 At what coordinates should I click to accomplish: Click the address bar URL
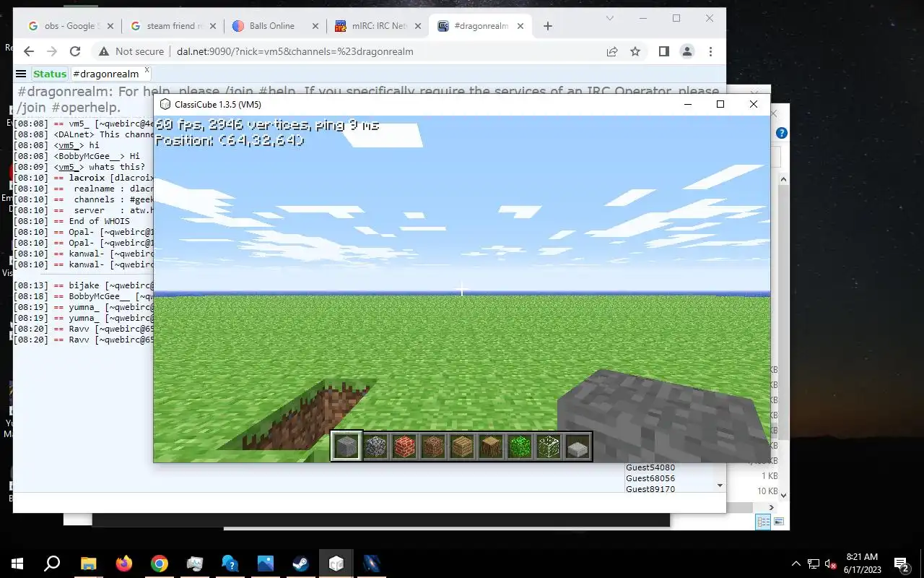[295, 51]
